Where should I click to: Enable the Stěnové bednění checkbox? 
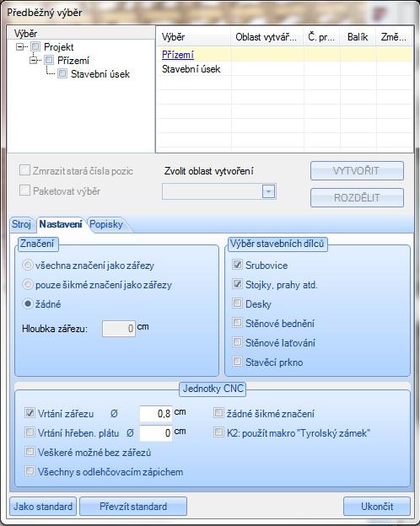tap(237, 323)
